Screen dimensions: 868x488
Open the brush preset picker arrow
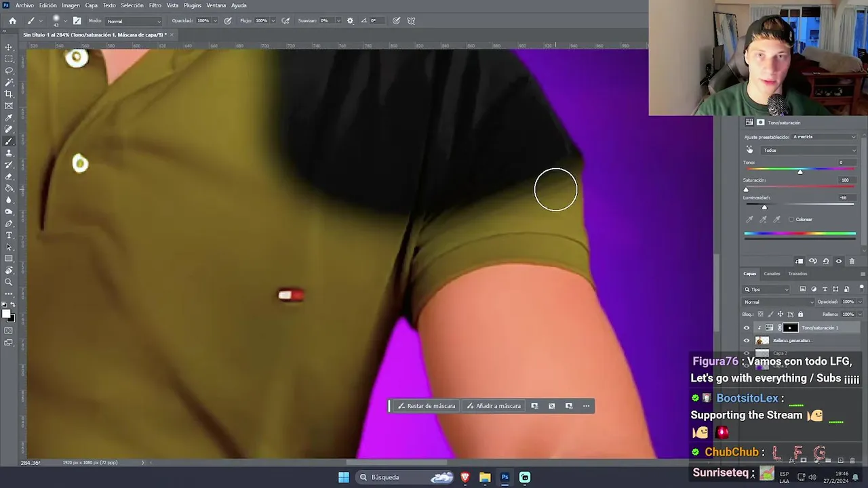point(66,21)
